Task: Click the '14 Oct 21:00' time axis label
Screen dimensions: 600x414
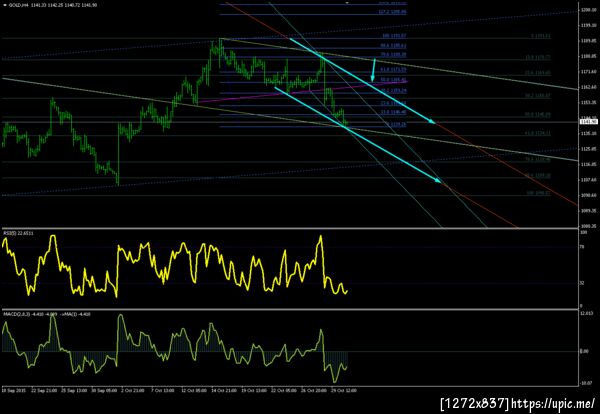Action: (223, 391)
